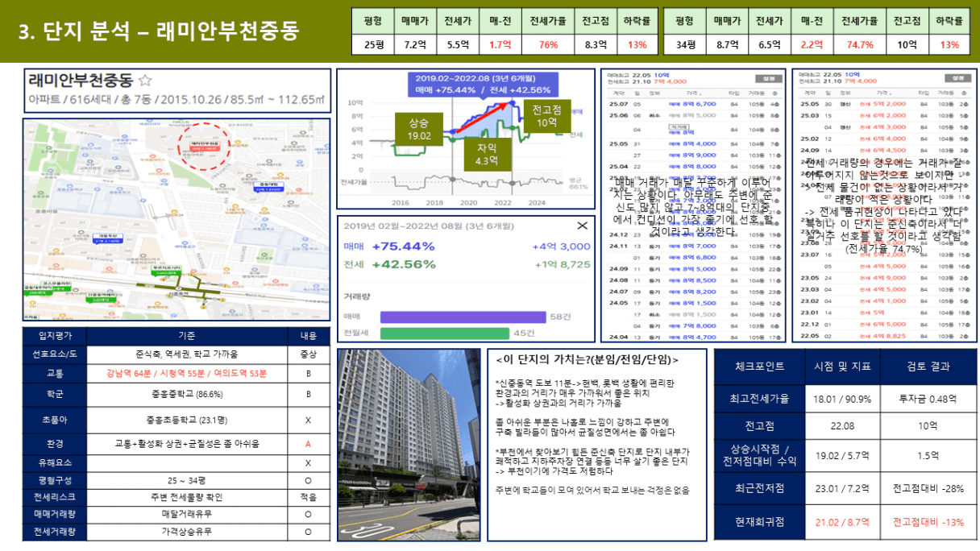The image size is (980, 551).
Task: Click the 전고점 10억 chart annotation label
Action: 546,116
